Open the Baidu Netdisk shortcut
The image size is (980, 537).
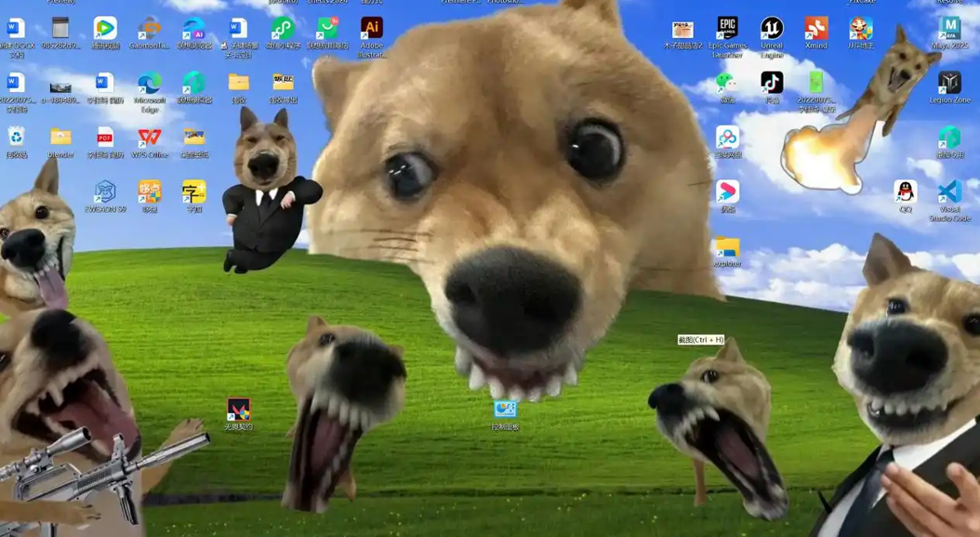click(x=727, y=138)
